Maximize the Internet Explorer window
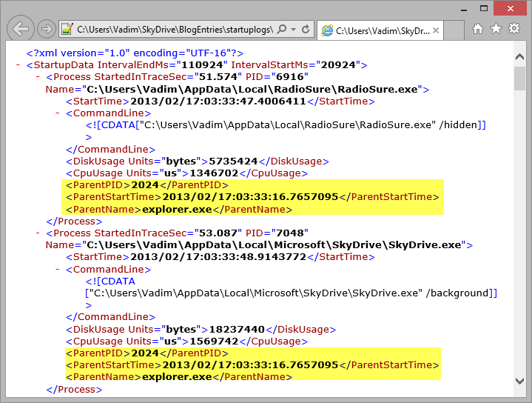The image size is (532, 403). [484, 8]
